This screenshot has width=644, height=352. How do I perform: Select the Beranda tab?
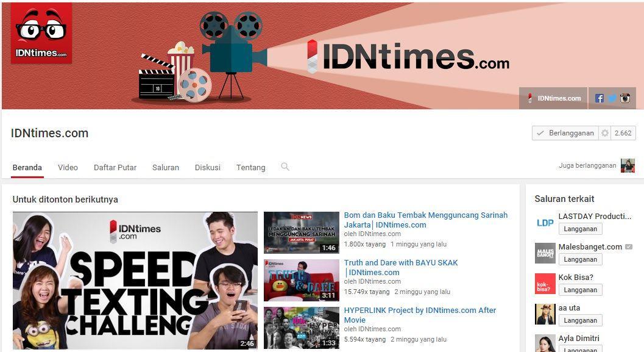[27, 167]
